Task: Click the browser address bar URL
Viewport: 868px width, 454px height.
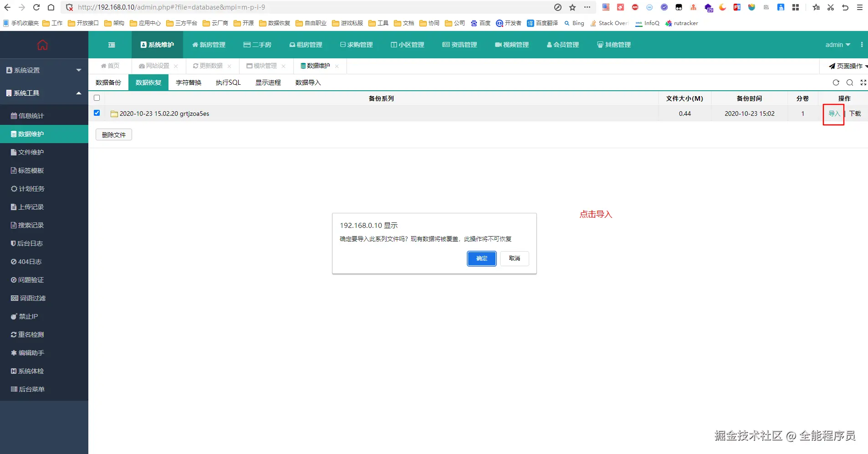Action: click(171, 7)
